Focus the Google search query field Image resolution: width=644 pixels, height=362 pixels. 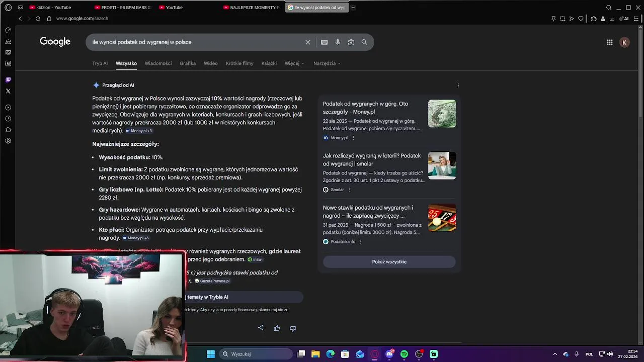click(196, 42)
